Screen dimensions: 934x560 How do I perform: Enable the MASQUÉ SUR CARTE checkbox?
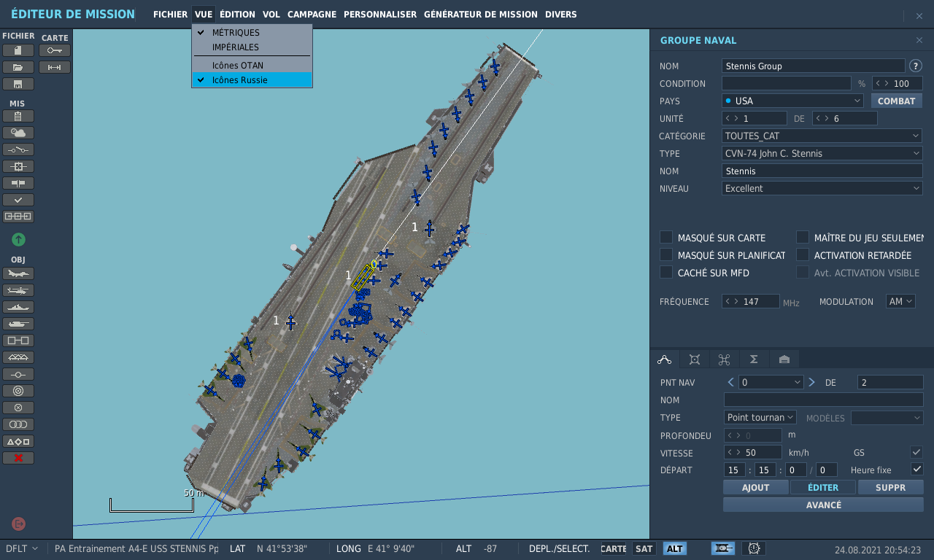[666, 237]
